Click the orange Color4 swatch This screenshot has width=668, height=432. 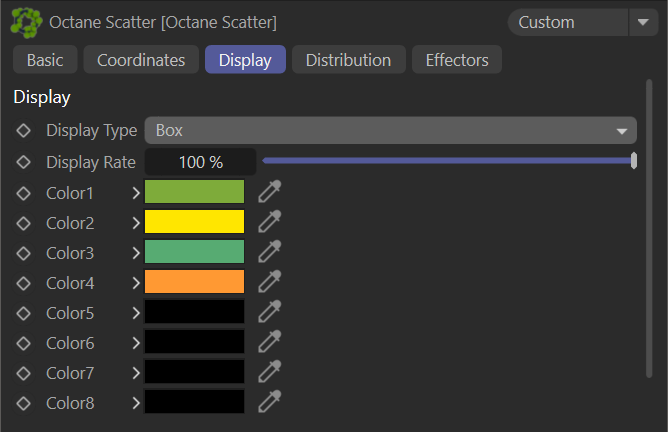(x=194, y=282)
